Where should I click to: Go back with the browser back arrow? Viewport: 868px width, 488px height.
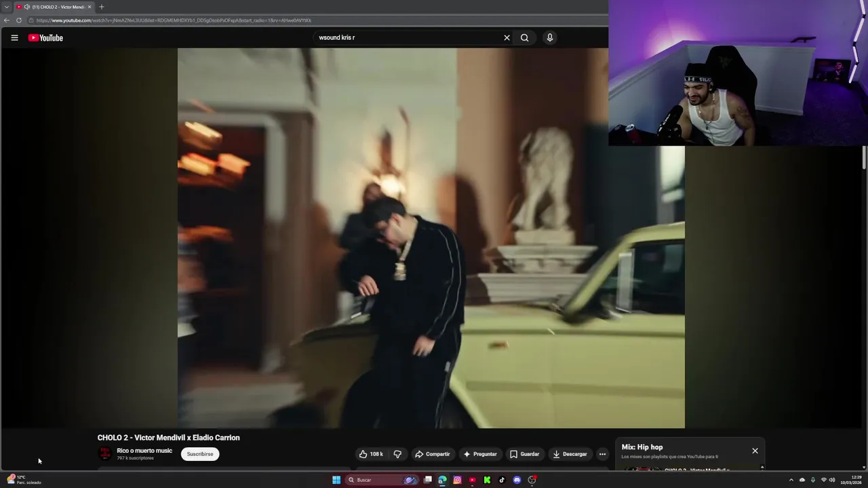click(7, 20)
